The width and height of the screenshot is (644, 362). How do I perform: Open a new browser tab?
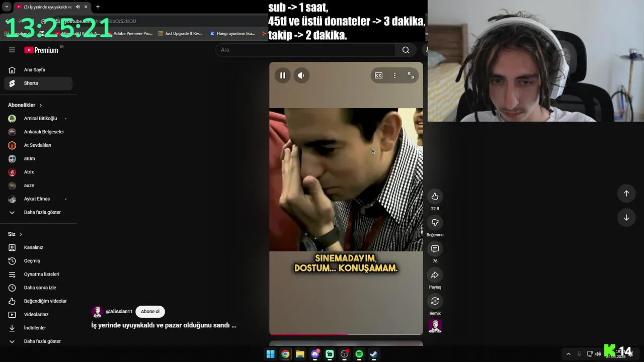pos(98,7)
